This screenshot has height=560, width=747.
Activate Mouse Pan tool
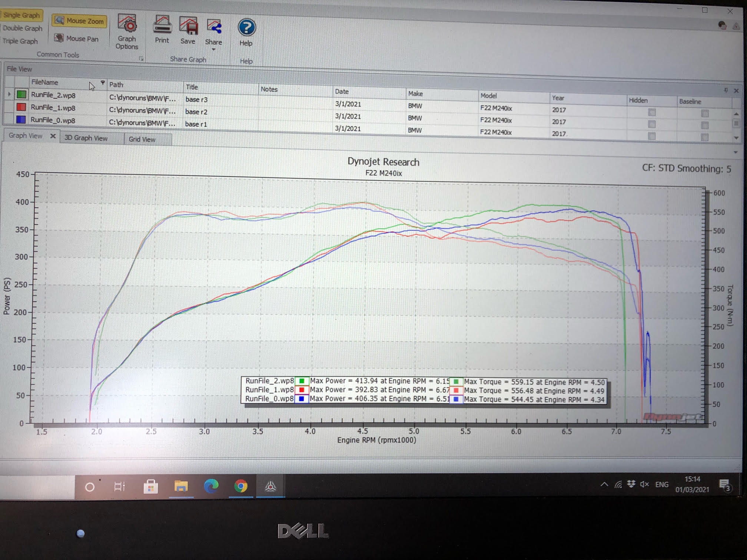(77, 38)
